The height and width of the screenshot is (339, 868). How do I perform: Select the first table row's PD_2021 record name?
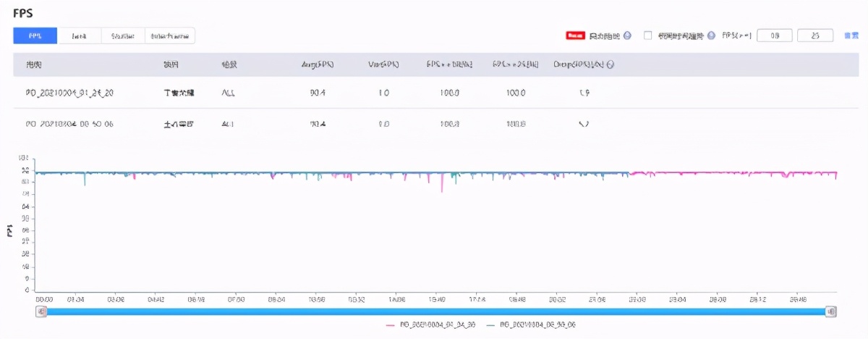click(69, 93)
